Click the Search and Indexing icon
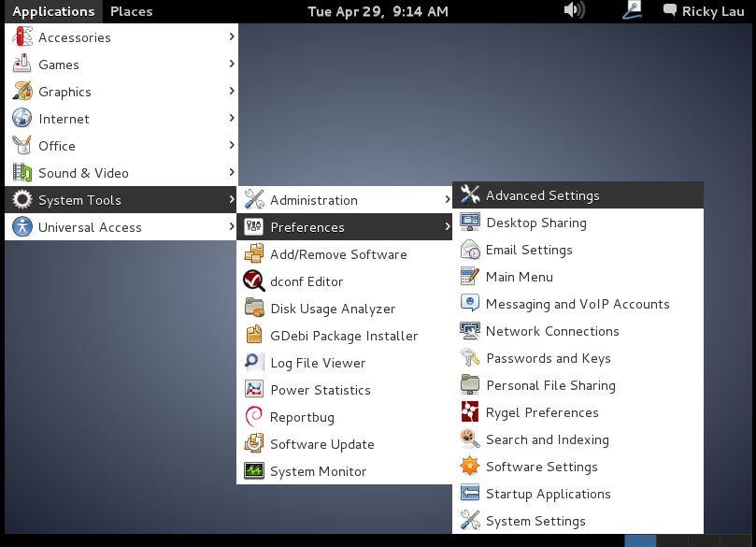 pos(470,439)
